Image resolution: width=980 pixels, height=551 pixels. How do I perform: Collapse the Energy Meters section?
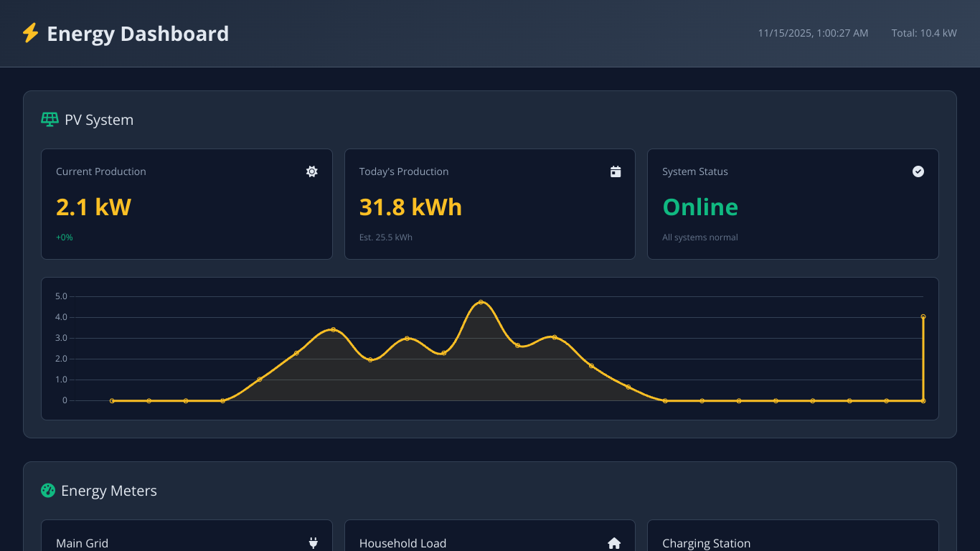108,491
